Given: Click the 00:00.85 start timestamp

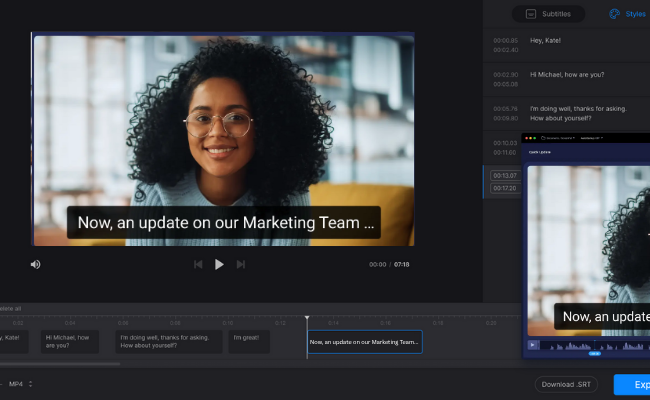Looking at the screenshot, I should [x=505, y=41].
